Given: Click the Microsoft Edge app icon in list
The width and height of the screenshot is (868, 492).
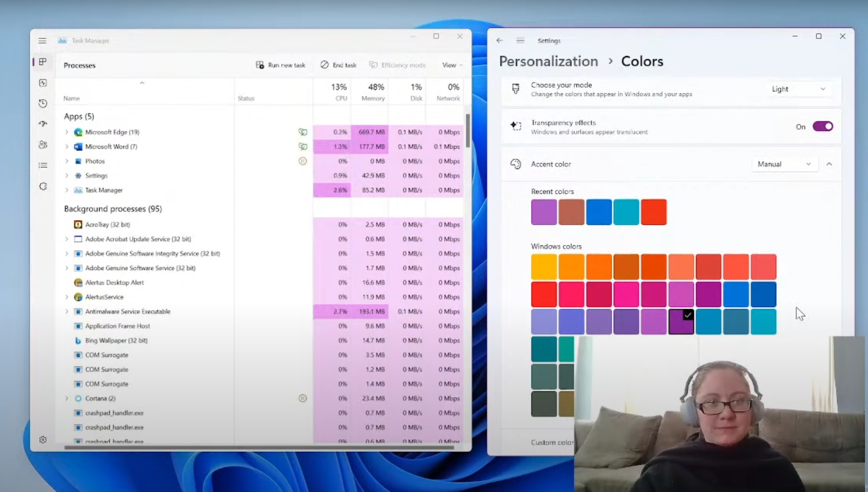Looking at the screenshot, I should tap(78, 132).
